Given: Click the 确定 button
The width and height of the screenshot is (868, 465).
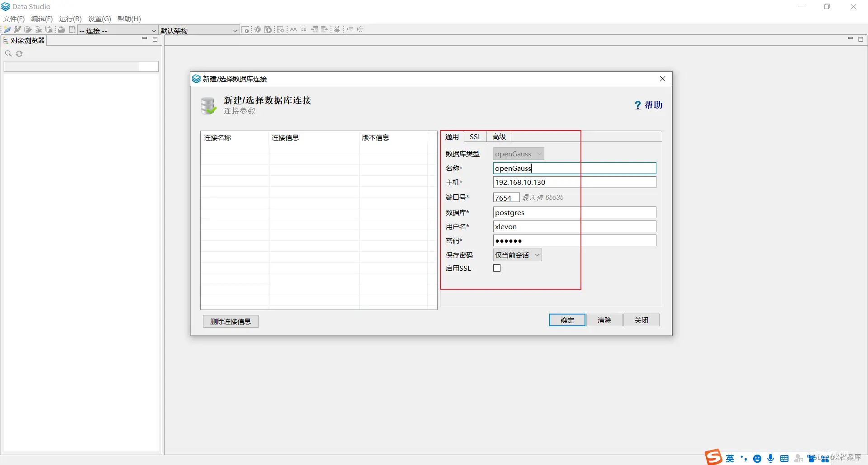Looking at the screenshot, I should pyautogui.click(x=567, y=320).
